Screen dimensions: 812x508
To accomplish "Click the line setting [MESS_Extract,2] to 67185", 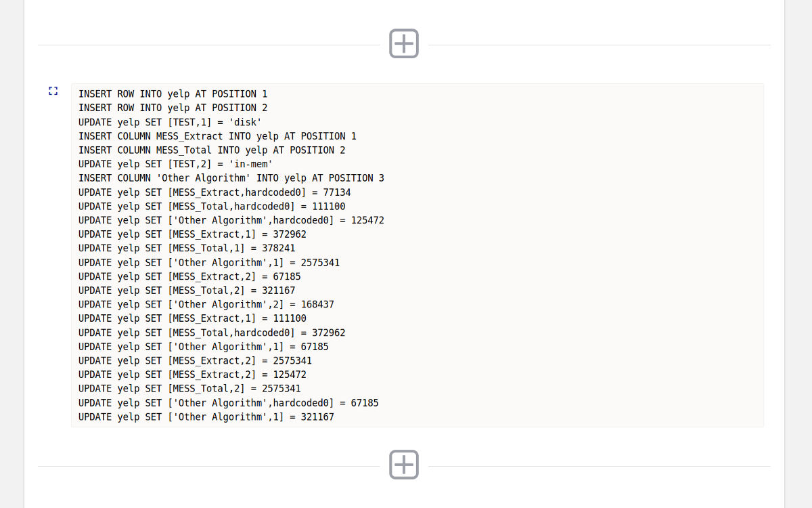I will [x=189, y=276].
